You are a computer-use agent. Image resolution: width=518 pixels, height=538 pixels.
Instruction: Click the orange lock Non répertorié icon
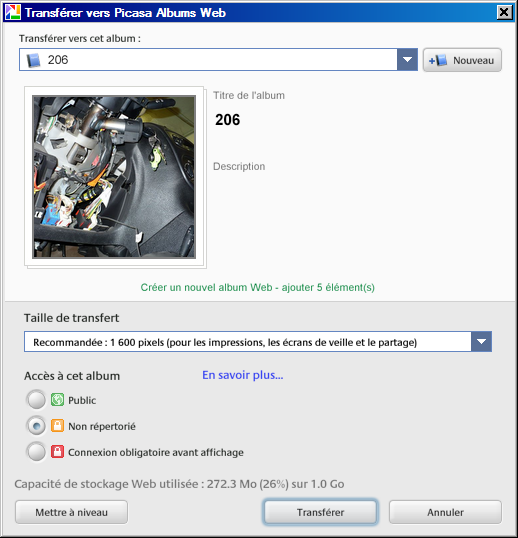tap(57, 426)
